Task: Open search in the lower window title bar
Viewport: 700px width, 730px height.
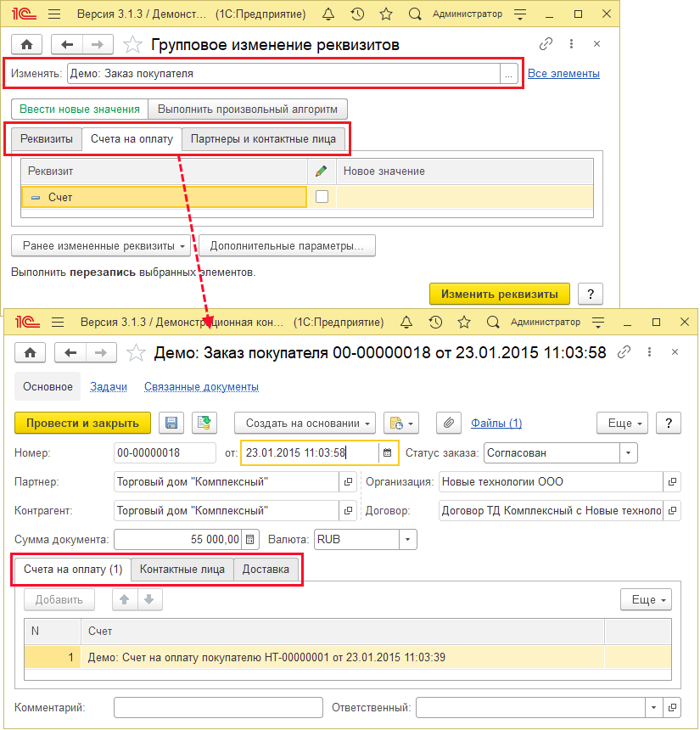Action: click(493, 323)
